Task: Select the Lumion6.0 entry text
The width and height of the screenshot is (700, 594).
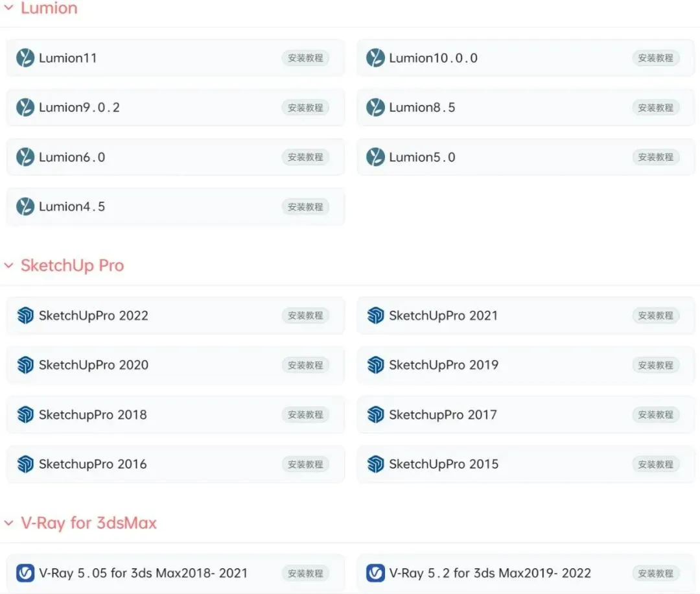Action: point(72,157)
